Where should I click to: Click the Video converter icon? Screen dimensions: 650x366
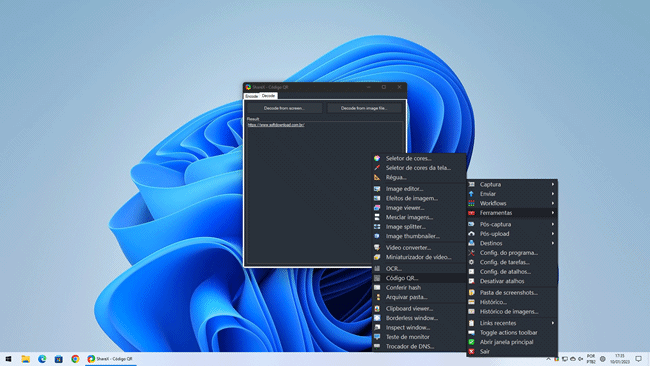pyautogui.click(x=377, y=247)
